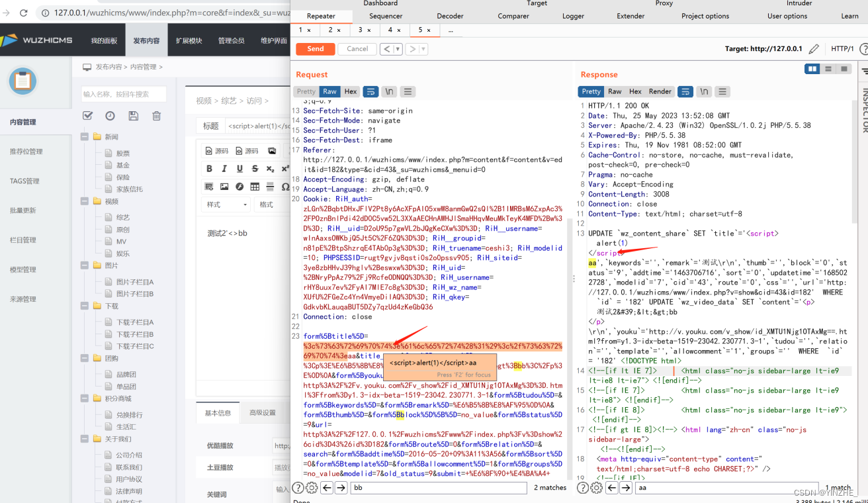Select combined tabbed layout icon

pos(844,69)
